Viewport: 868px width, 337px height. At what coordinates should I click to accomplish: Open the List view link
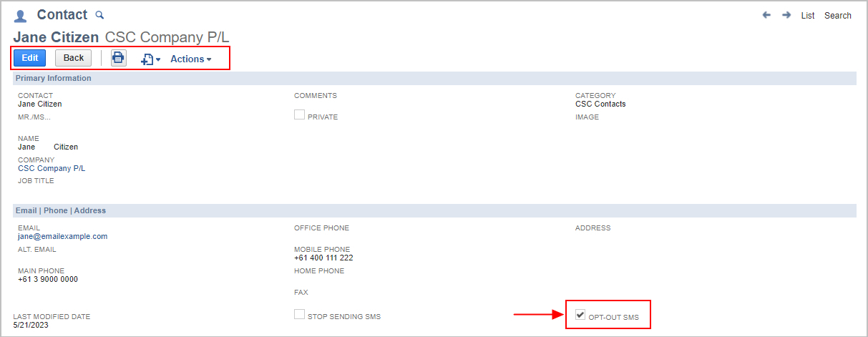[808, 16]
